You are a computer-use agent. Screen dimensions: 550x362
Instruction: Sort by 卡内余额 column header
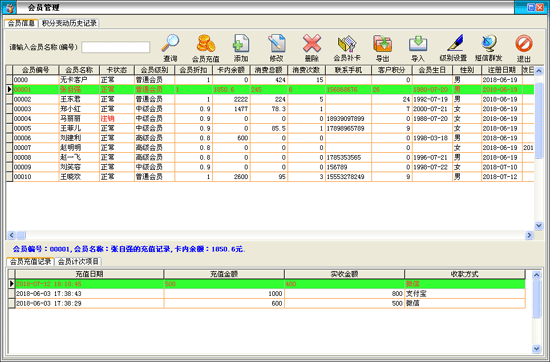(232, 70)
